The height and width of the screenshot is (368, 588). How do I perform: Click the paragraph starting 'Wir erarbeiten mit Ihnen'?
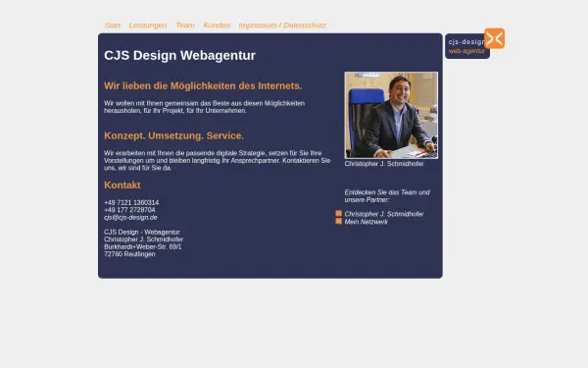218,160
